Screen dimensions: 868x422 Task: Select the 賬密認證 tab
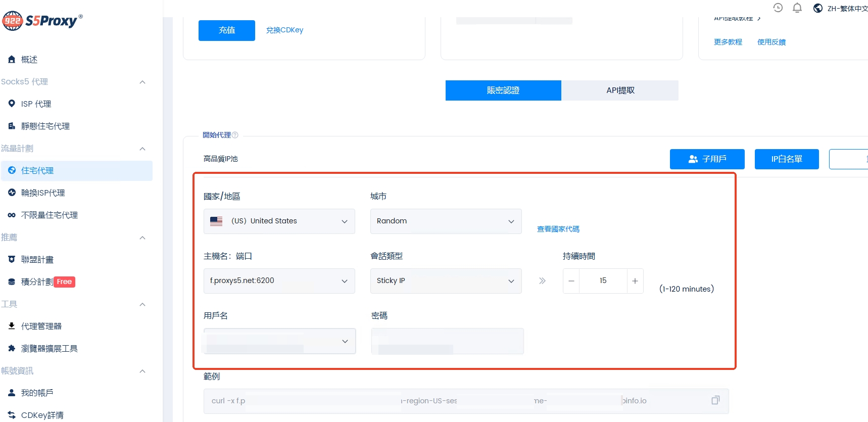(x=503, y=90)
